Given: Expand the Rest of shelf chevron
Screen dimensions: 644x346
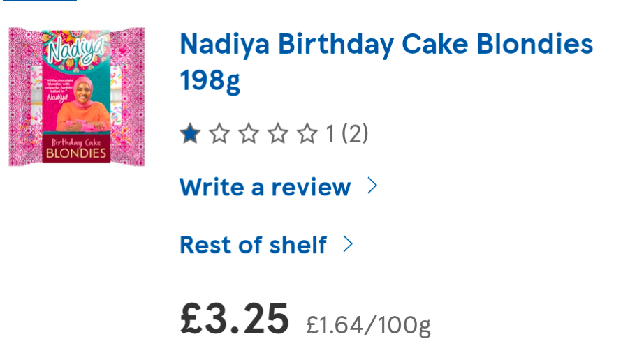Looking at the screenshot, I should click(x=348, y=244).
